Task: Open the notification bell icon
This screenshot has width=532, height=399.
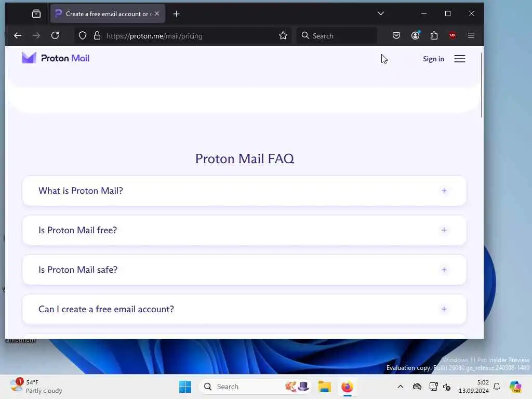Action: [497, 387]
